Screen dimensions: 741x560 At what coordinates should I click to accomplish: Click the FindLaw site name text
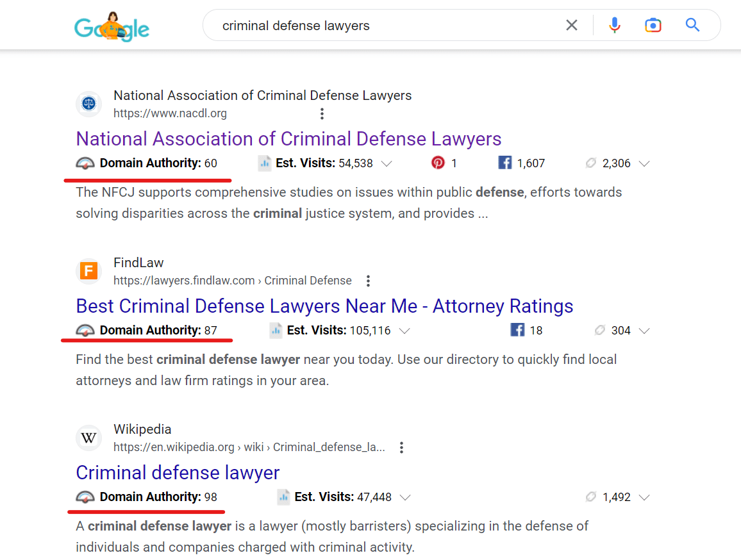(138, 262)
